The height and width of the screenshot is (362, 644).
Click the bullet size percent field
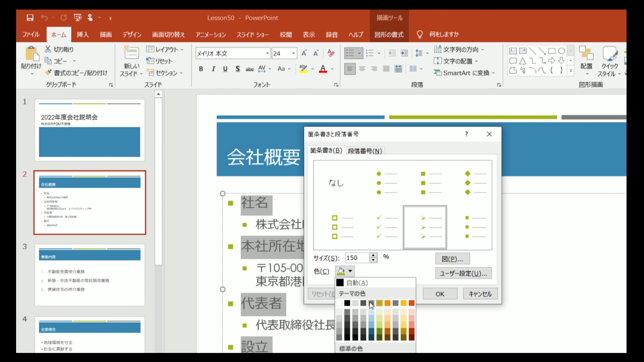pos(357,258)
